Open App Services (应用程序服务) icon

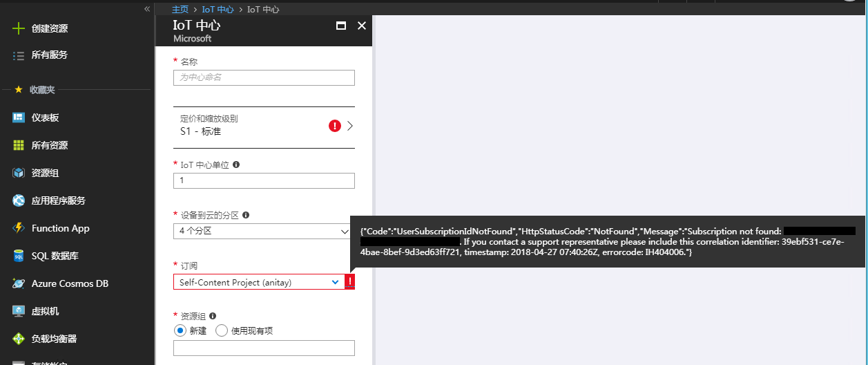(19, 200)
